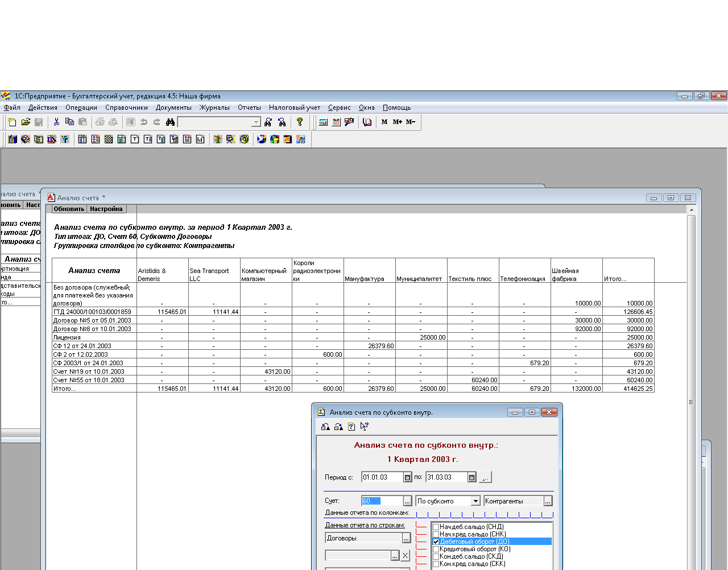This screenshot has width=728, height=570.
Task: Click the Счет account input field
Action: tap(382, 501)
